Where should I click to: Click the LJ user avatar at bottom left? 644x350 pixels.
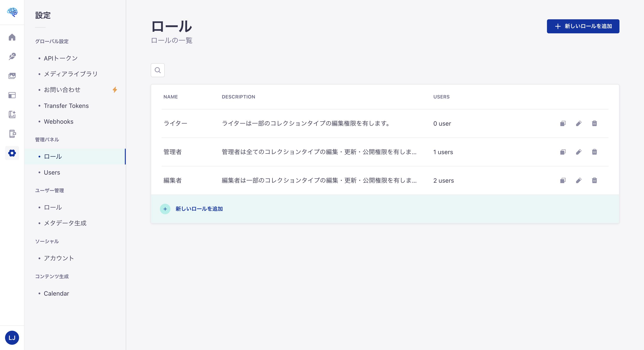[x=12, y=337]
